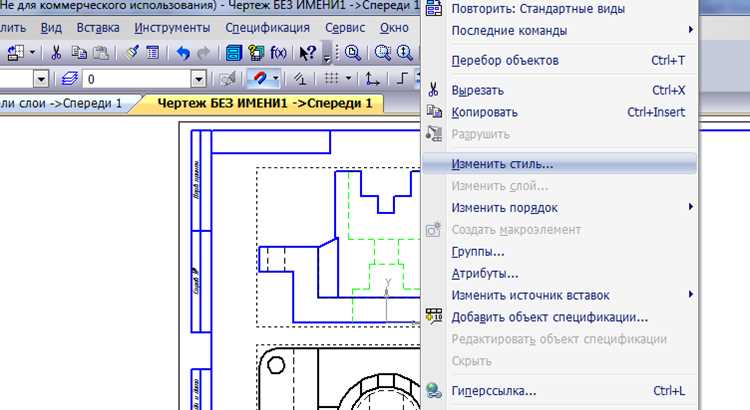
Task: Open Группы... from the context menu
Action: click(x=560, y=252)
